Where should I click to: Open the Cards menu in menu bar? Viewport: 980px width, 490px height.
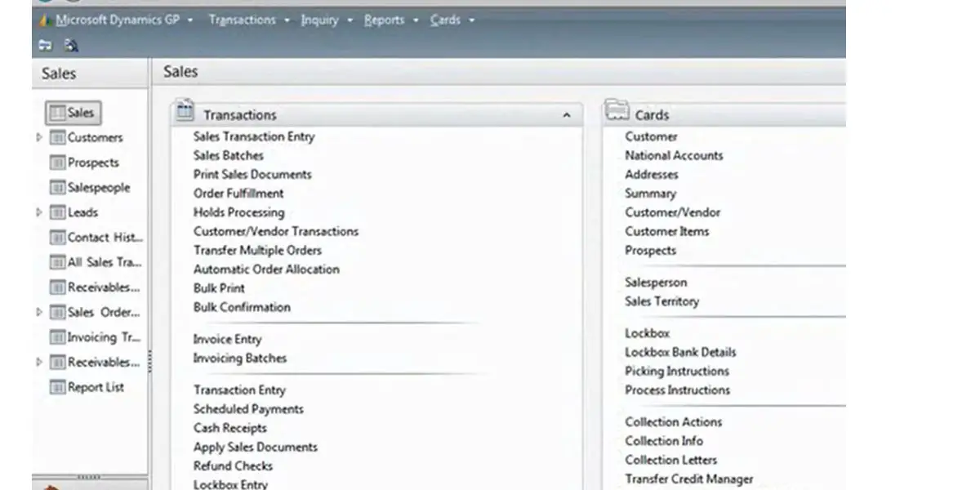445,20
